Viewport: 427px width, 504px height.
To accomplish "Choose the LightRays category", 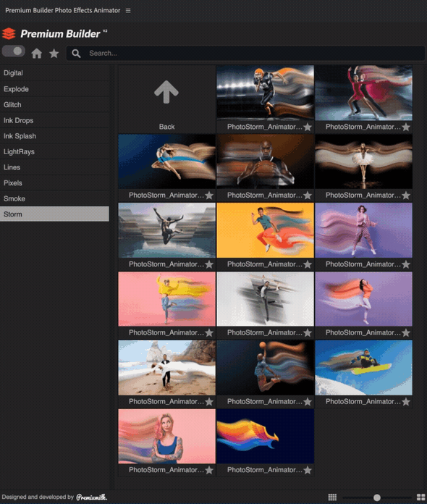I will tap(54, 152).
